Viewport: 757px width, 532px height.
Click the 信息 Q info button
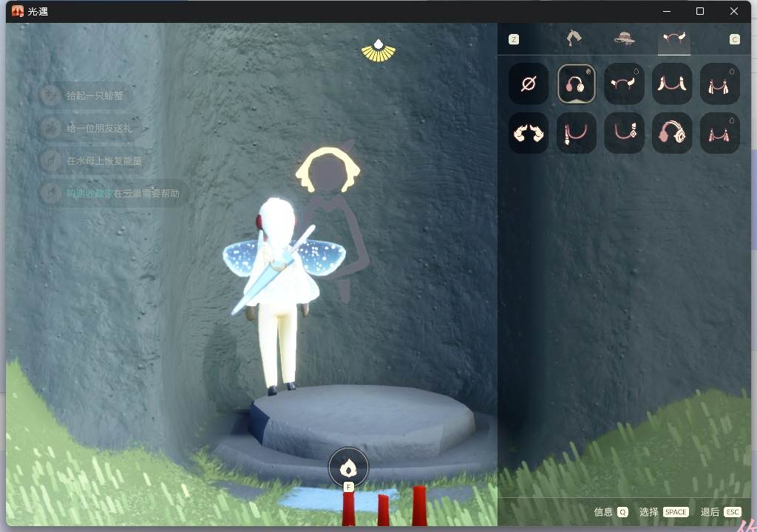(611, 512)
